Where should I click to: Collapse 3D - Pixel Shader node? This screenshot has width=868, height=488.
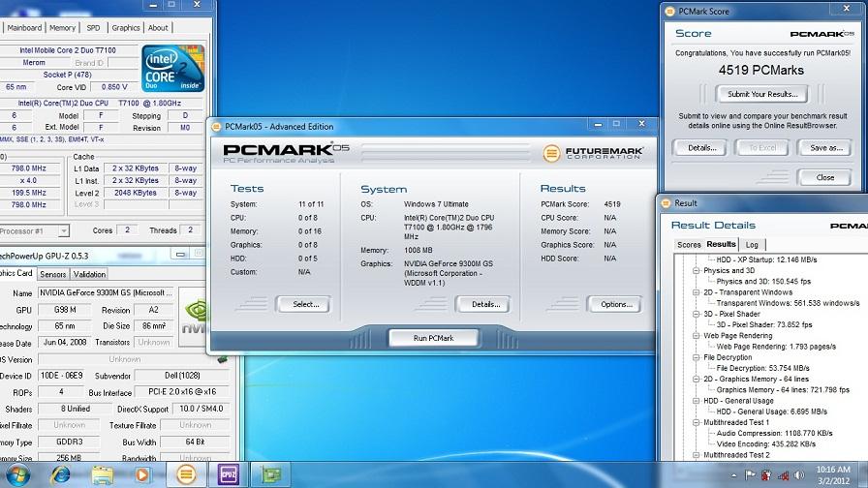pos(696,314)
